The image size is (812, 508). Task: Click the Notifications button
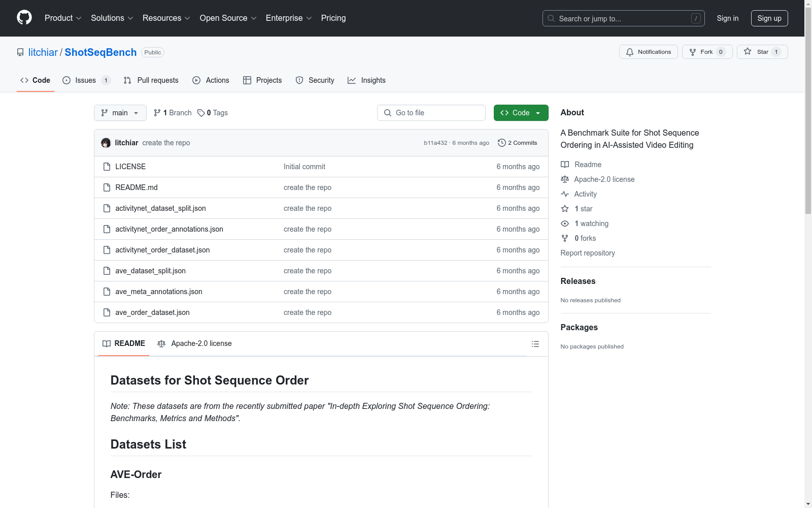click(x=649, y=52)
